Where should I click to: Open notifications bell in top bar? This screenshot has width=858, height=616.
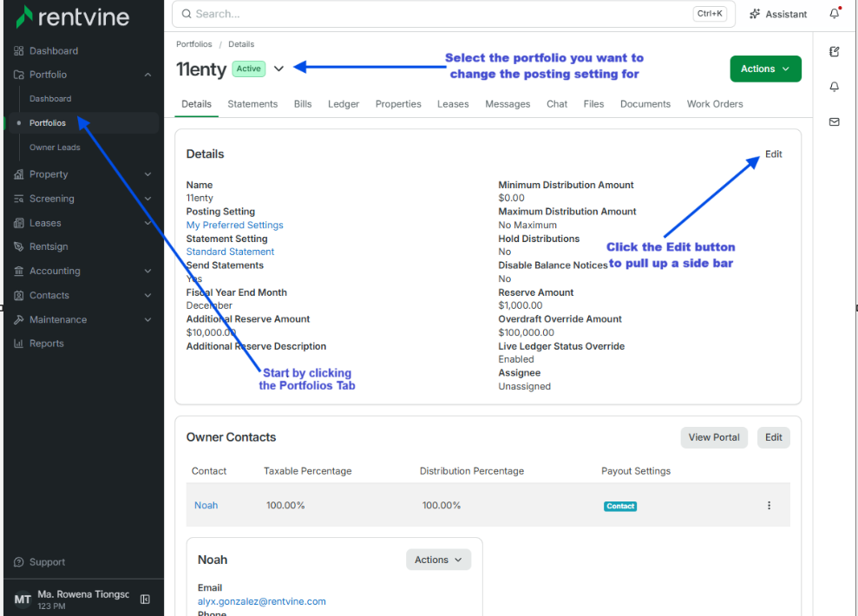[x=835, y=13]
